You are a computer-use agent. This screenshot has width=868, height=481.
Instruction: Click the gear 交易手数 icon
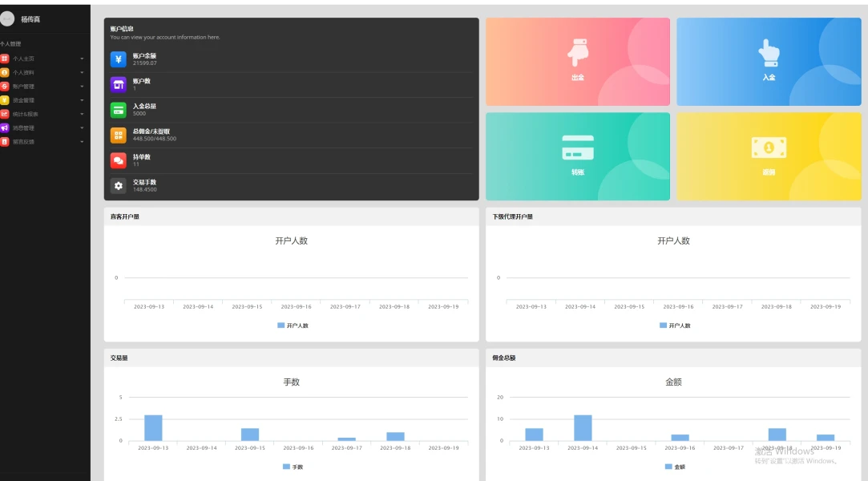(118, 186)
